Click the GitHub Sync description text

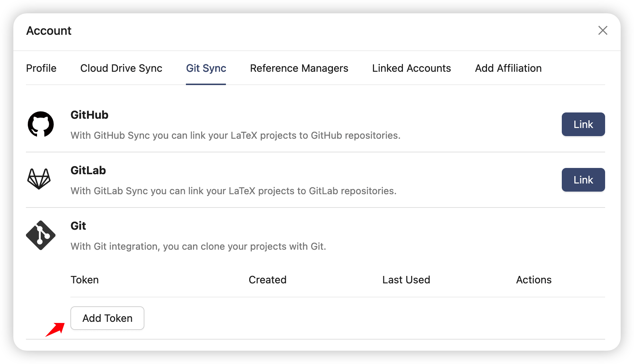pos(236,135)
